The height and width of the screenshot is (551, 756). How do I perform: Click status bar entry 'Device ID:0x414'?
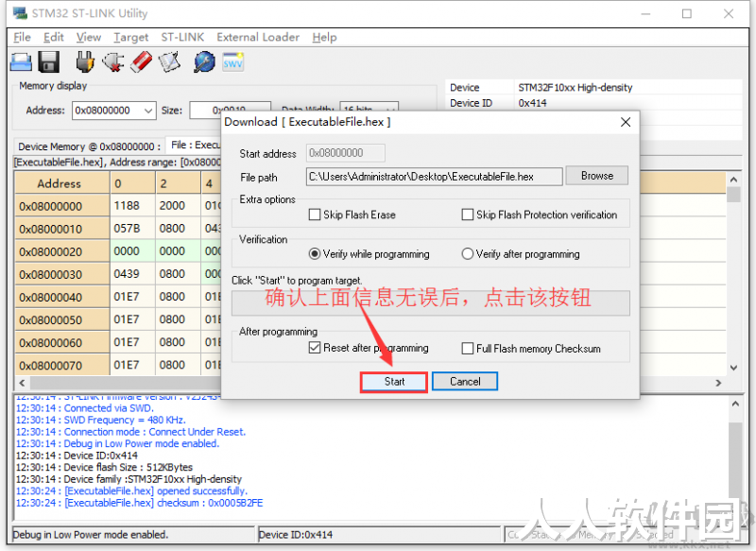tap(296, 535)
